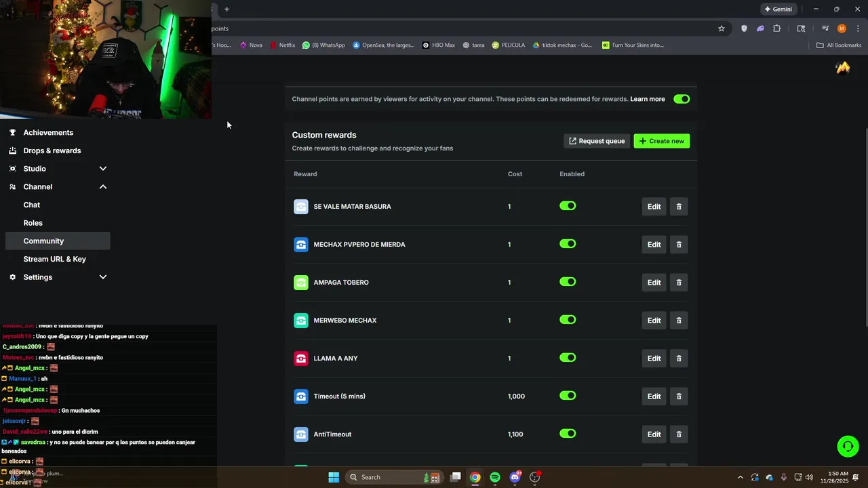
Task: Go to Chat under Channel
Action: (x=32, y=205)
